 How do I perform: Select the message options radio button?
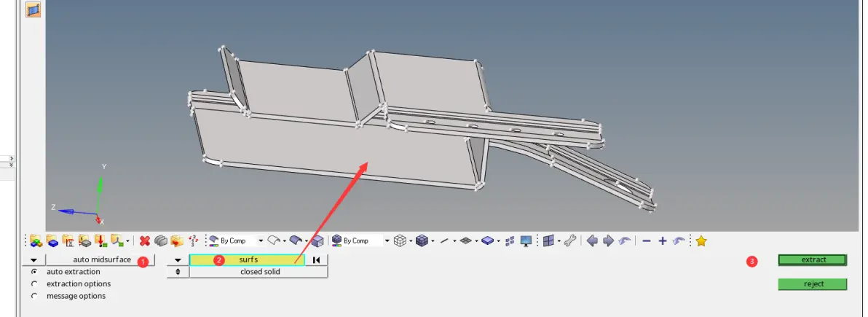click(34, 296)
